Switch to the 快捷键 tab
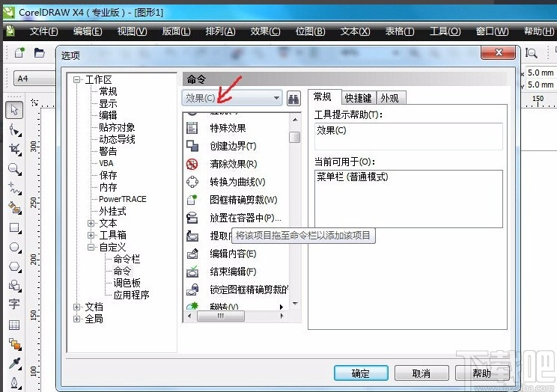Image resolution: width=557 pixels, height=392 pixels. (359, 98)
